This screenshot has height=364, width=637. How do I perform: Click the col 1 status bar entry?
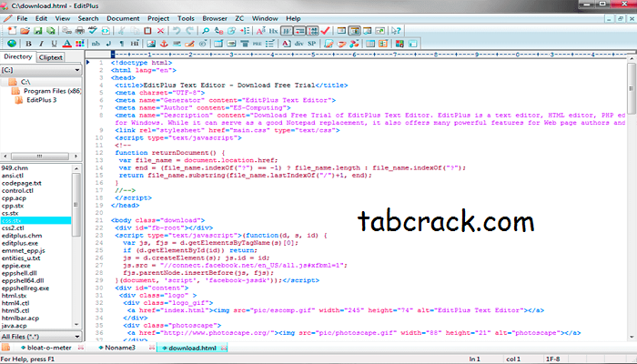pos(513,359)
